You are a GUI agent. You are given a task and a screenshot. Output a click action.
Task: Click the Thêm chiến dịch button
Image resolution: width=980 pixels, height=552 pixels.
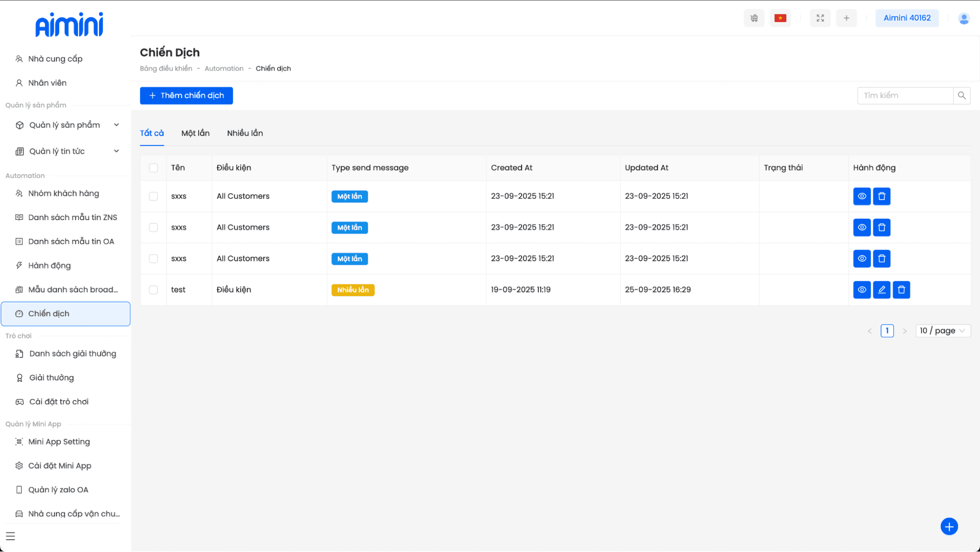[x=186, y=96]
